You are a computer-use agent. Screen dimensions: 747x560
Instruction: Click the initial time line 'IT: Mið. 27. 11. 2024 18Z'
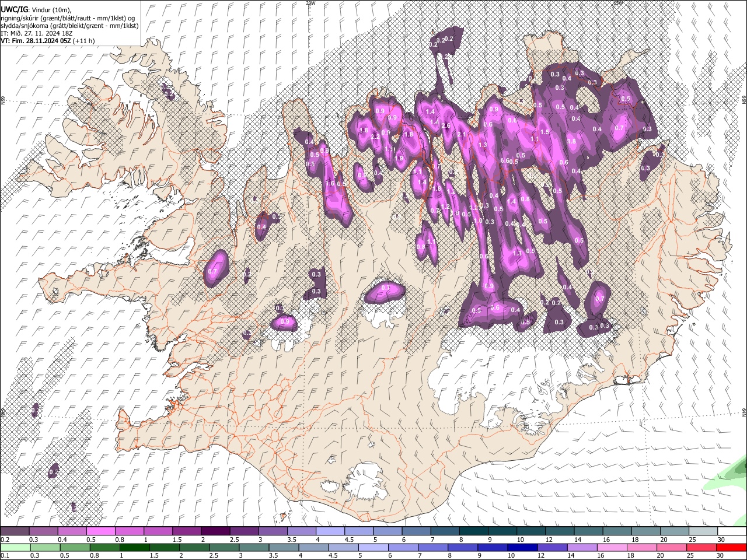click(36, 33)
